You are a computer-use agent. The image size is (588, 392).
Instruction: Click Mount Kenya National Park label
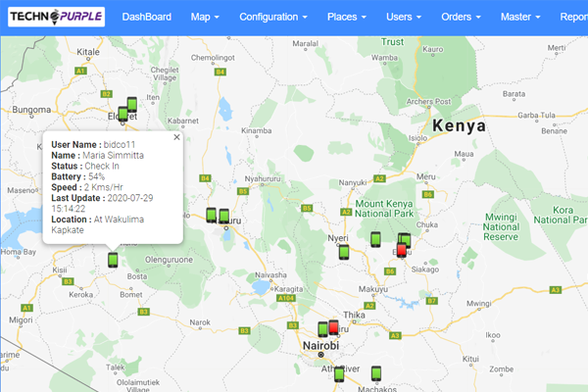(x=384, y=209)
